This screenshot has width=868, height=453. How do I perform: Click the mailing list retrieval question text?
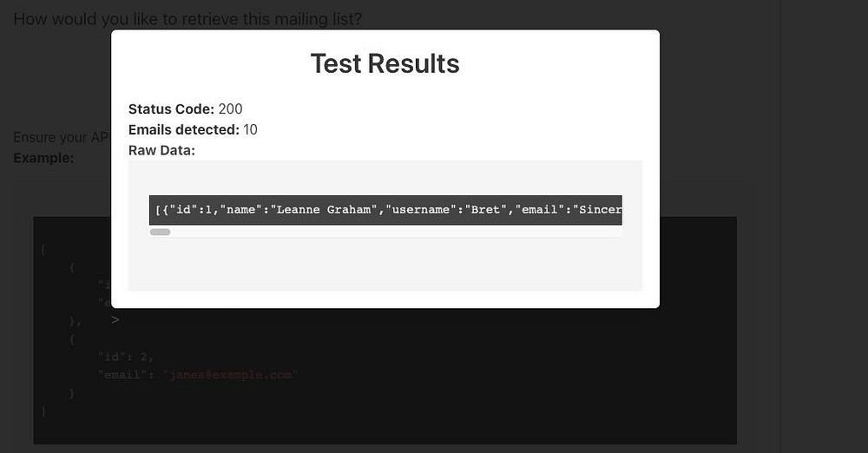pyautogui.click(x=187, y=19)
